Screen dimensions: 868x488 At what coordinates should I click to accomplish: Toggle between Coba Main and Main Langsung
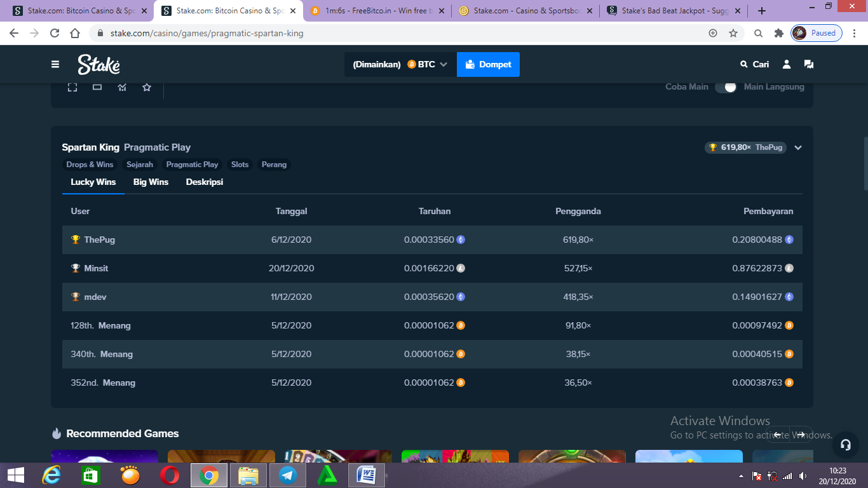726,87
